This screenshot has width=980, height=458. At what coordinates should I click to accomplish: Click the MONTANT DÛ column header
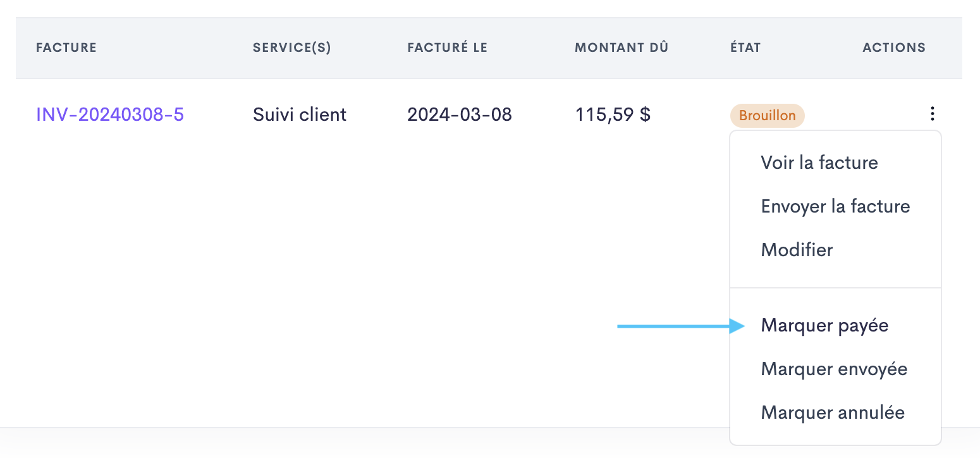622,47
